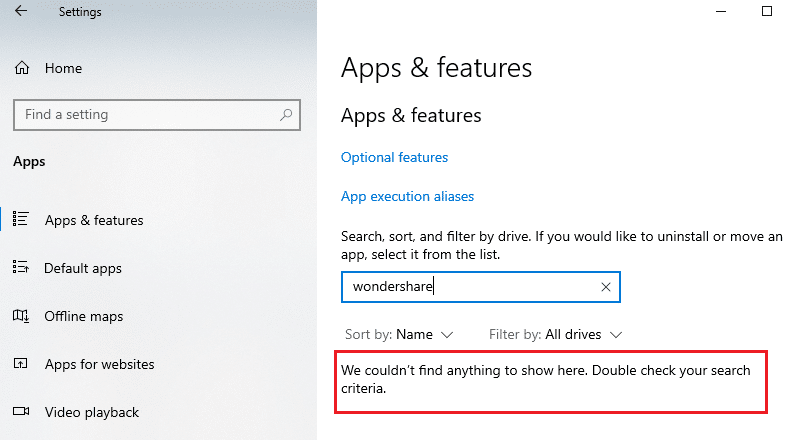The width and height of the screenshot is (792, 440).
Task: Select Offline maps in the sidebar
Action: point(84,316)
